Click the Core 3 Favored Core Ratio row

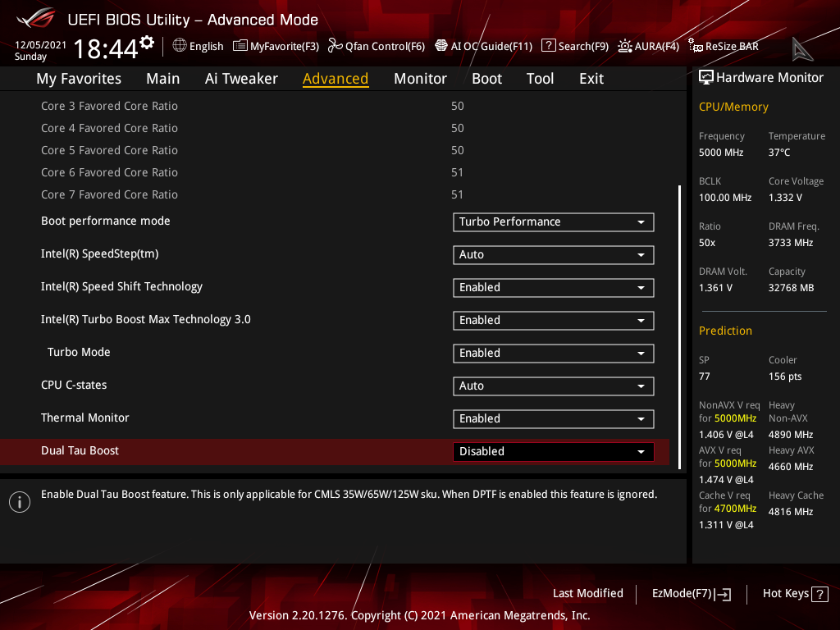tap(335, 106)
